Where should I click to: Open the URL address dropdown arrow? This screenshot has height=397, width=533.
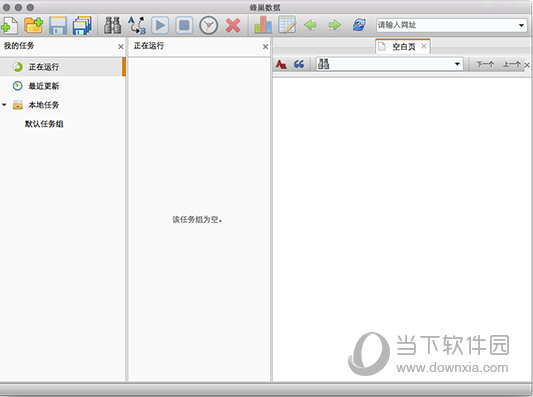point(521,25)
